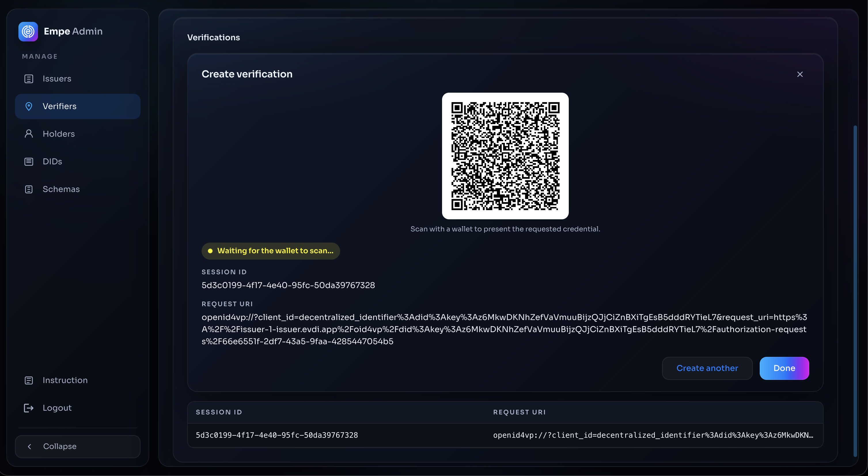Go to Holders section
Image resolution: width=868 pixels, height=476 pixels.
tap(77, 134)
